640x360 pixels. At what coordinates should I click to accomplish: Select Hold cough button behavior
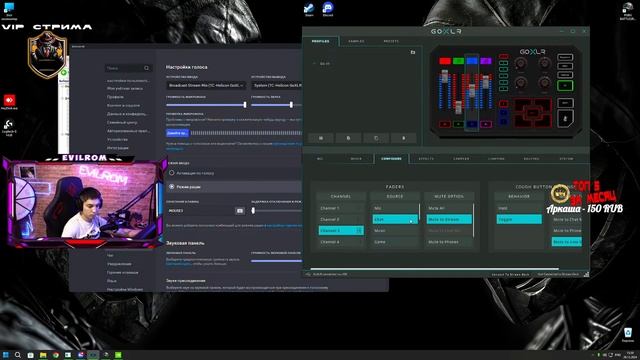(519, 208)
